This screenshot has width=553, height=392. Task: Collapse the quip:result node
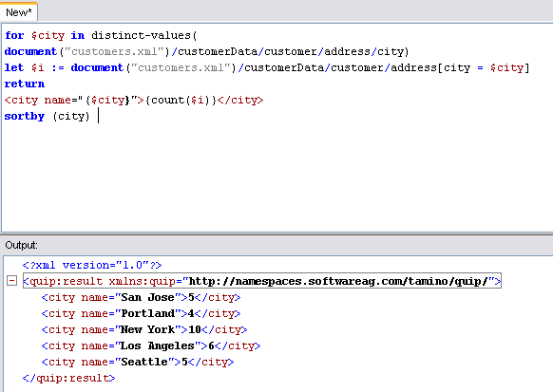pyautogui.click(x=11, y=281)
